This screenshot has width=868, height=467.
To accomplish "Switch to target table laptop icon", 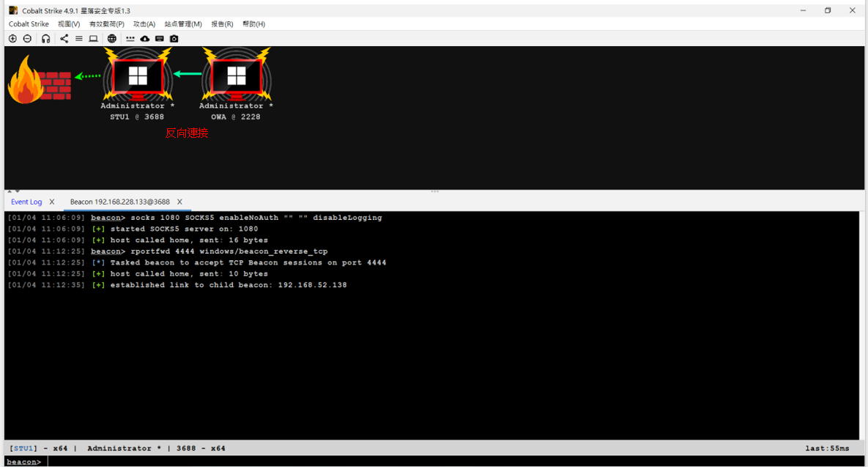I will (x=94, y=38).
